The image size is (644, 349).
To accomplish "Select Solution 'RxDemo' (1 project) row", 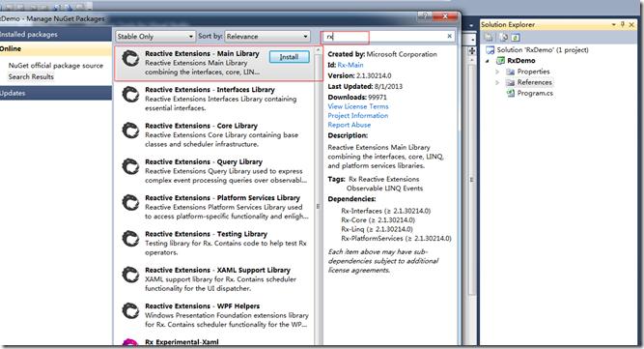I will (x=543, y=50).
